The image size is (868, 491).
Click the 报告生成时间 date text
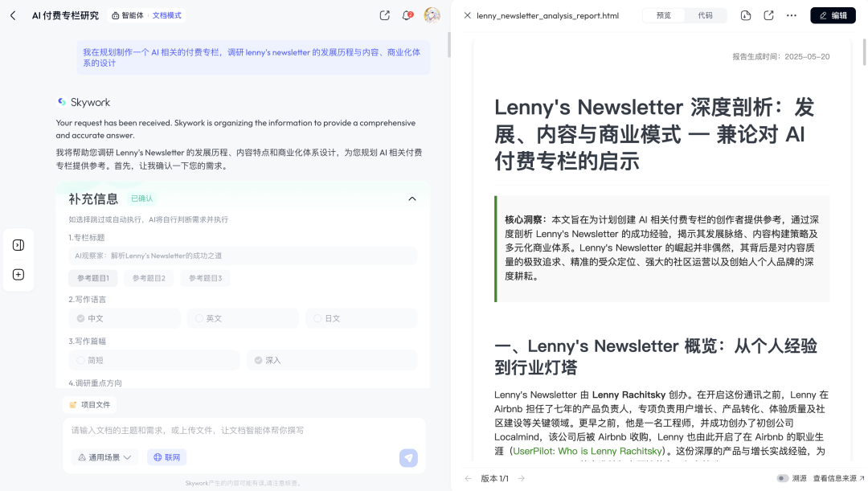[x=780, y=56]
